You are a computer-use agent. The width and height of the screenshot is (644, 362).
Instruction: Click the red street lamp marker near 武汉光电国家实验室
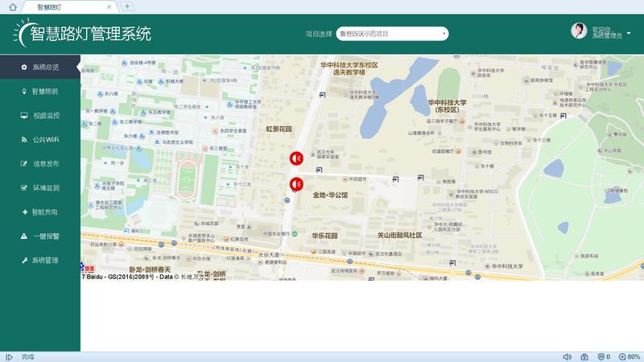pyautogui.click(x=296, y=158)
